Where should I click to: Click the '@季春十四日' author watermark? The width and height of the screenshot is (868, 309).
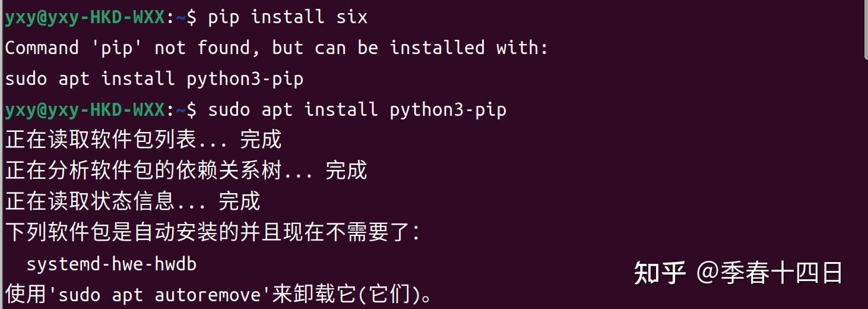(x=770, y=273)
